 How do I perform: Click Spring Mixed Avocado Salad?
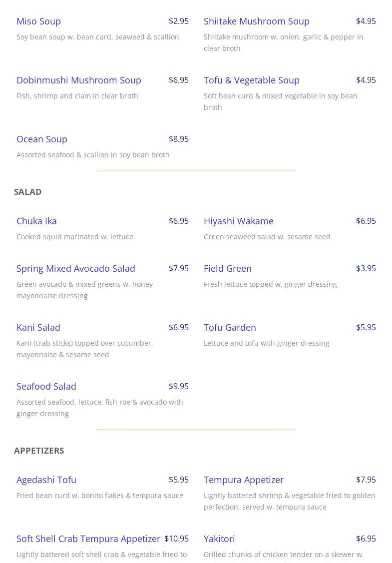(x=75, y=268)
